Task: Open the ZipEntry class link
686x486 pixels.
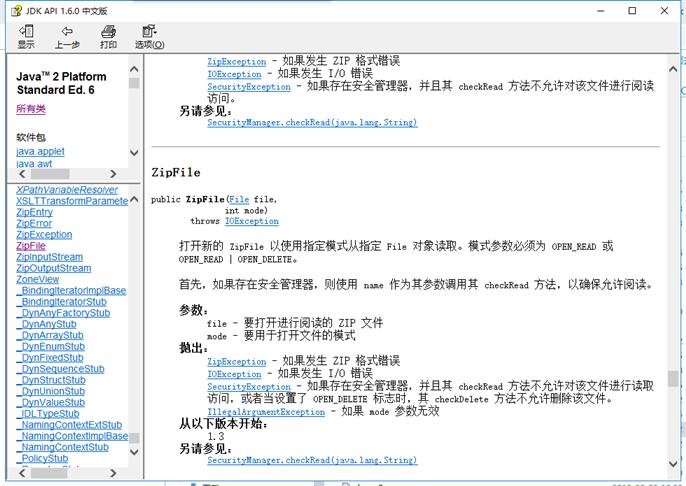Action: pyautogui.click(x=35, y=212)
